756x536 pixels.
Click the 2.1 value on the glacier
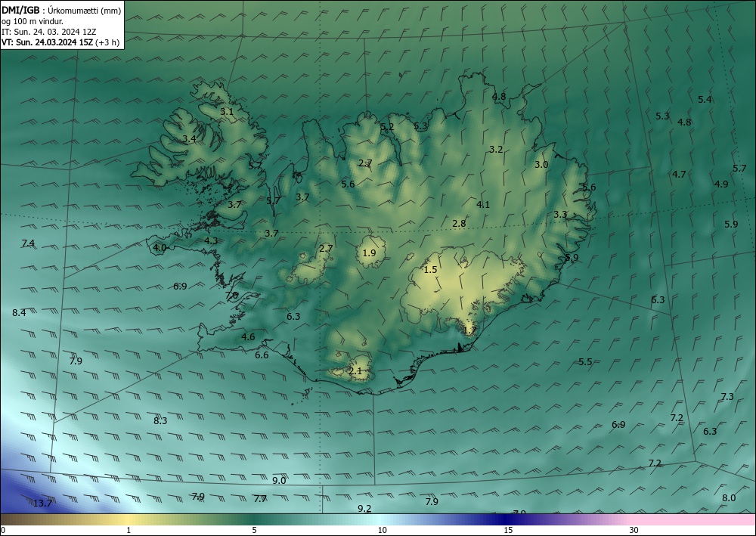355,371
